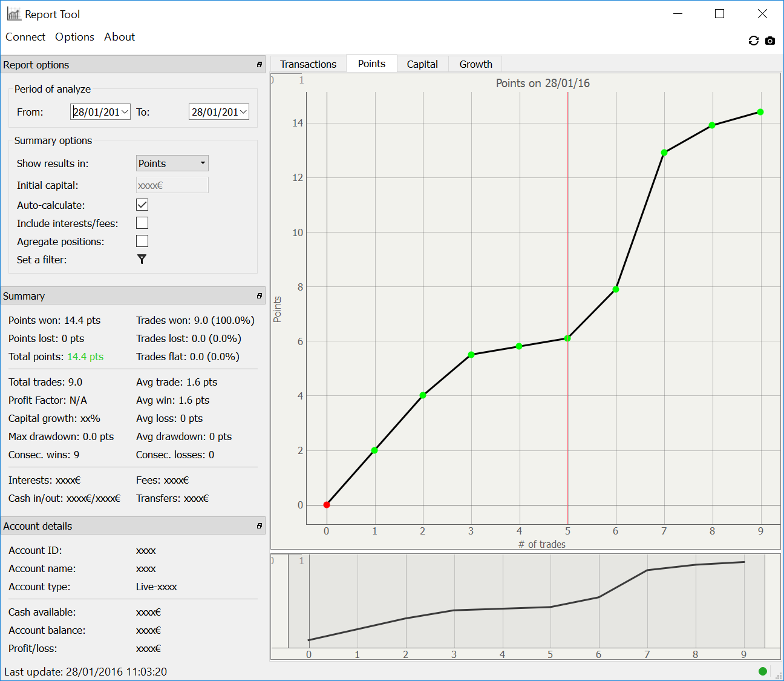This screenshot has width=784, height=681.
Task: Undock the Summary panel
Action: [260, 296]
